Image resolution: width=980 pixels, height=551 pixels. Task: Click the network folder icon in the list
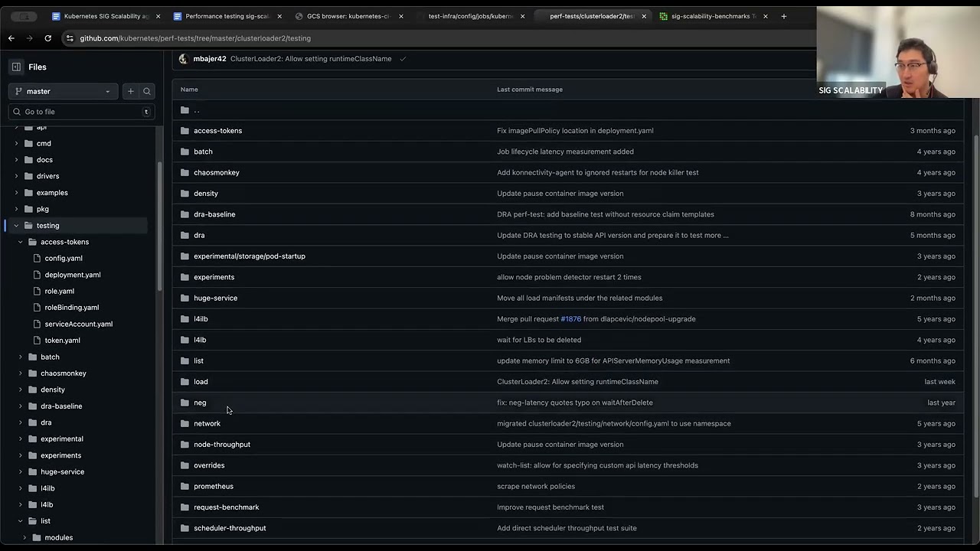185,423
